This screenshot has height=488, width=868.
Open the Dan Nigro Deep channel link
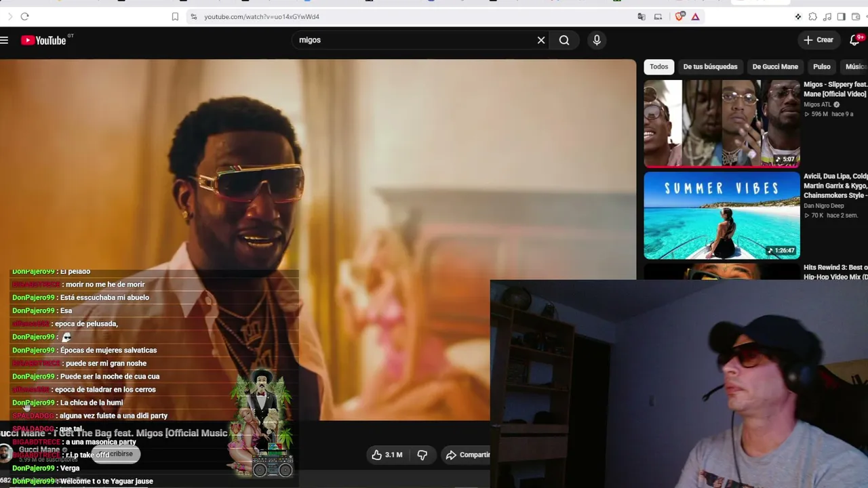click(824, 205)
